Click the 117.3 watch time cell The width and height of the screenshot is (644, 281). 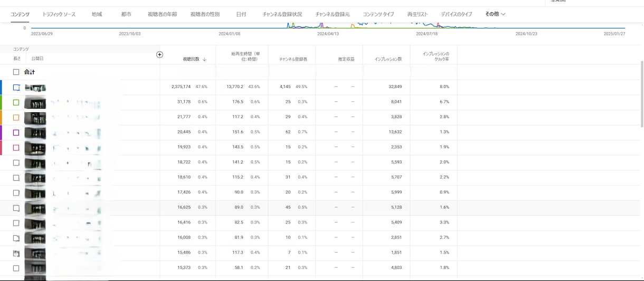[x=238, y=253]
